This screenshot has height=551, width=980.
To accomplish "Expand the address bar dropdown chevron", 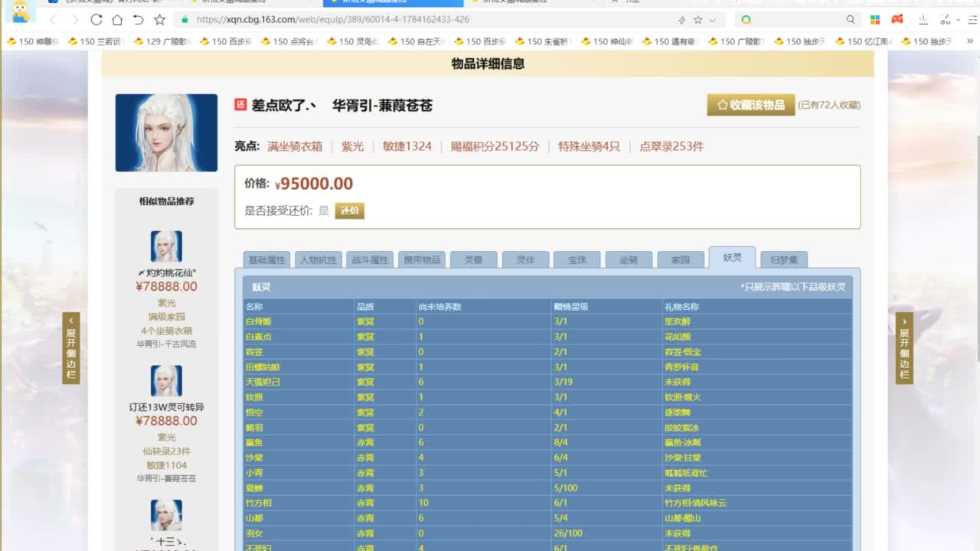I will 712,20.
